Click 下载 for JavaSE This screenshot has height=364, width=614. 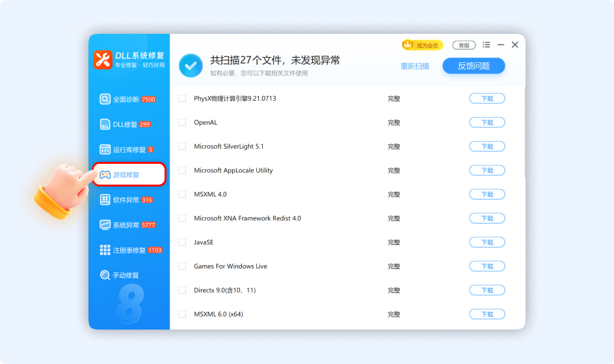coord(487,242)
